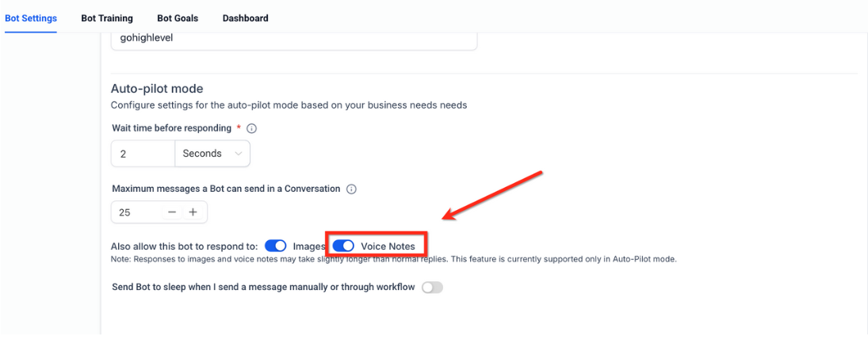The height and width of the screenshot is (340, 868).
Task: Switch to the Bot Training tab
Action: [x=107, y=18]
